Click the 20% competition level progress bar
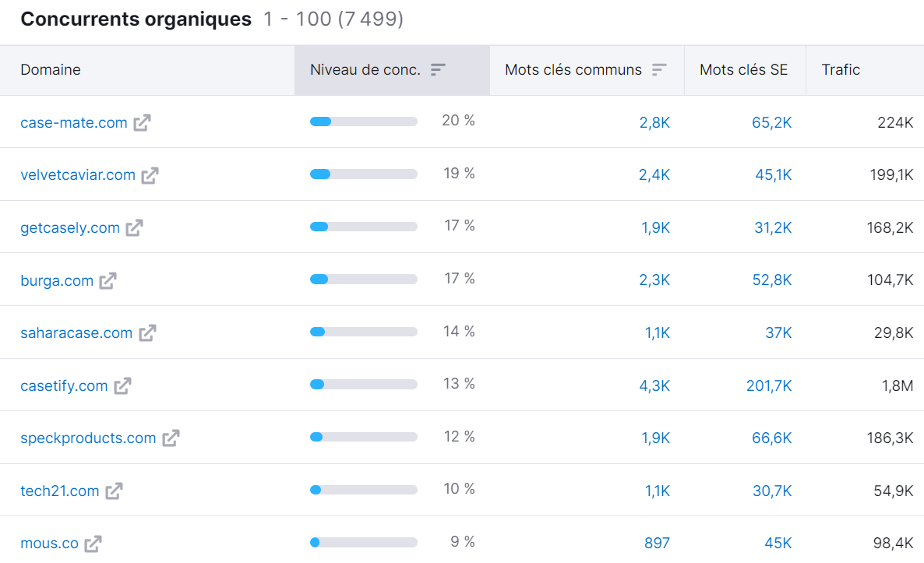Screen dimensions: 924x563 coord(364,121)
